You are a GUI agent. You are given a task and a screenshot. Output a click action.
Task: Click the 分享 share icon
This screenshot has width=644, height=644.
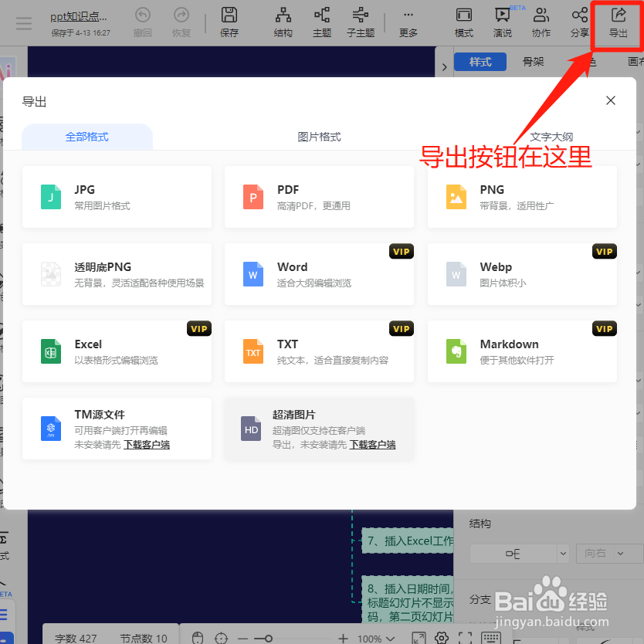click(x=579, y=21)
